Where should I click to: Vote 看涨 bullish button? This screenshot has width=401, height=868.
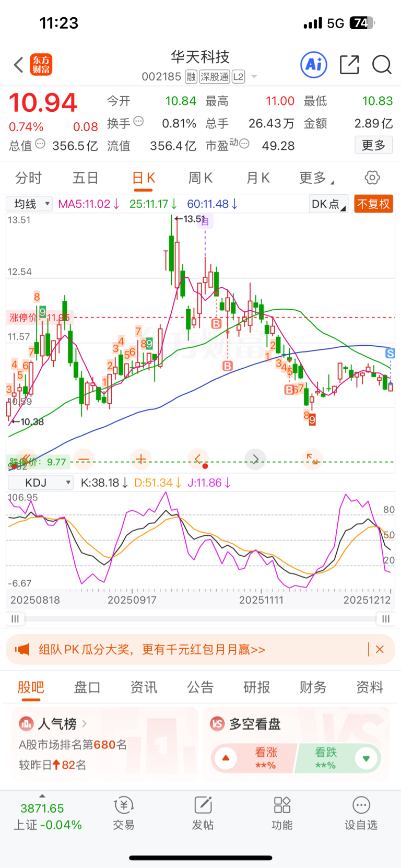(254, 758)
